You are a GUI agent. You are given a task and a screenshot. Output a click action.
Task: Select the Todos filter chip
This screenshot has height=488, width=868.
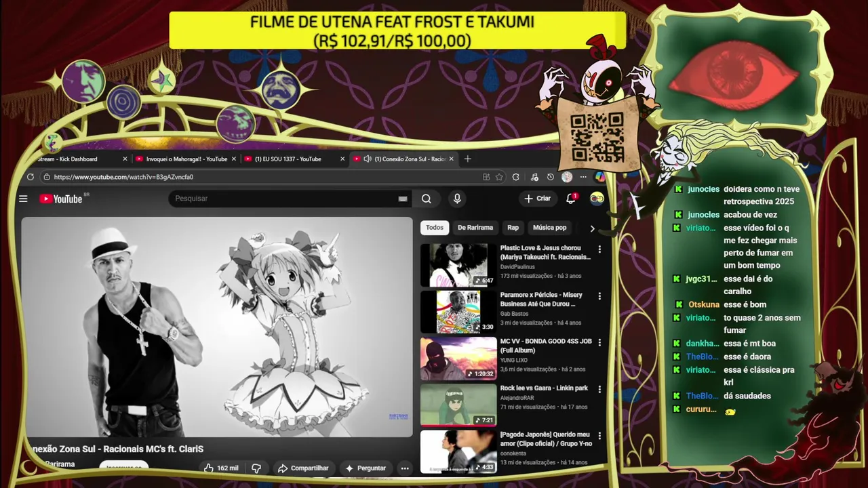click(x=435, y=228)
